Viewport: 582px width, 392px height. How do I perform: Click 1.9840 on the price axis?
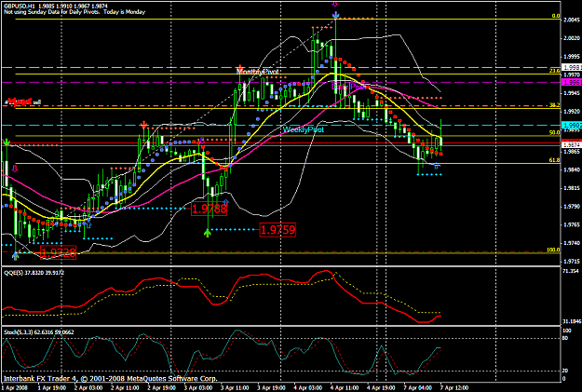572,169
